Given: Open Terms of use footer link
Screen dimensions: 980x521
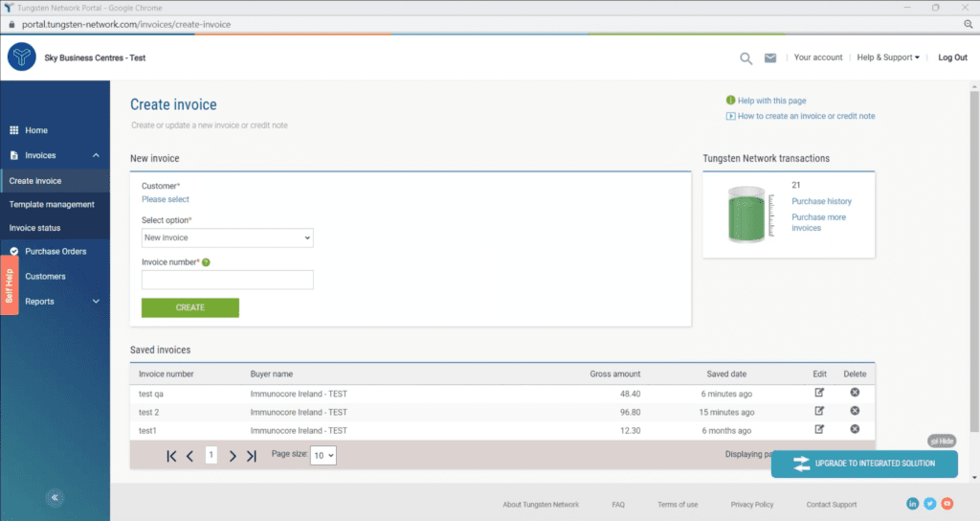Looking at the screenshot, I should [x=678, y=505].
